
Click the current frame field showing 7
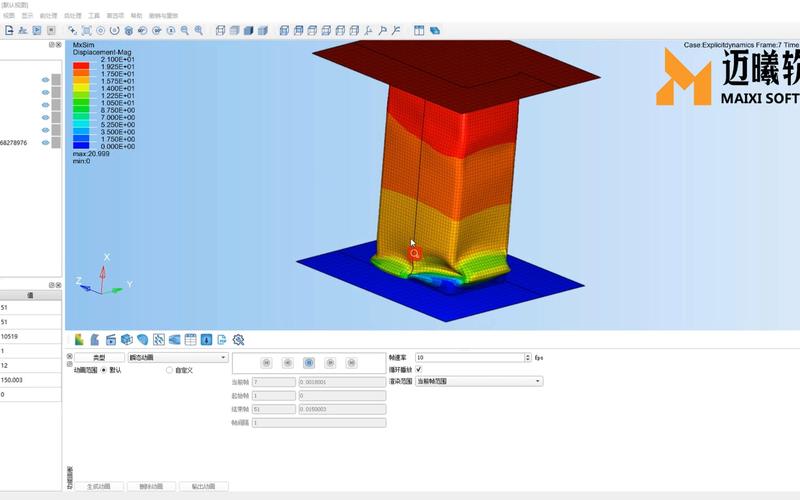pyautogui.click(x=274, y=382)
